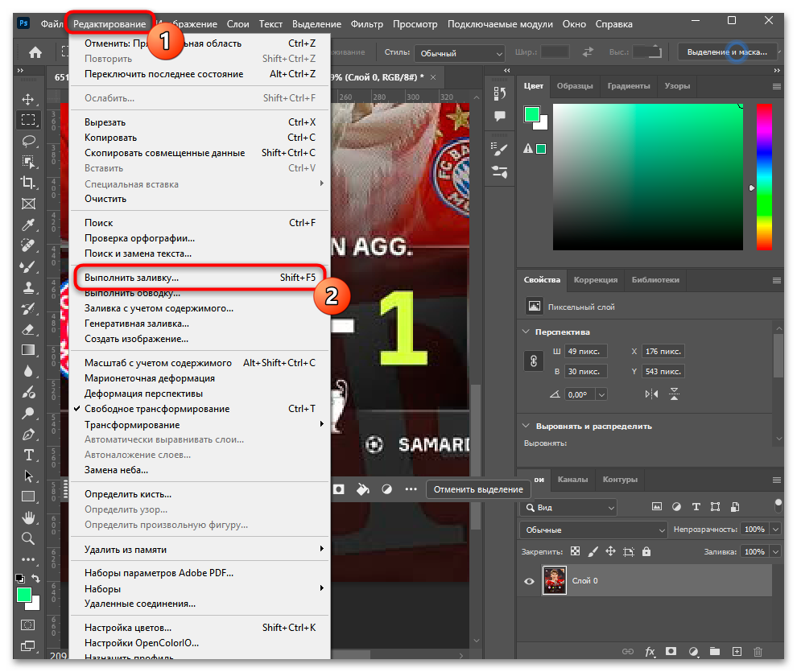
Task: Open the Обычные blend mode dropdown
Action: tap(593, 530)
